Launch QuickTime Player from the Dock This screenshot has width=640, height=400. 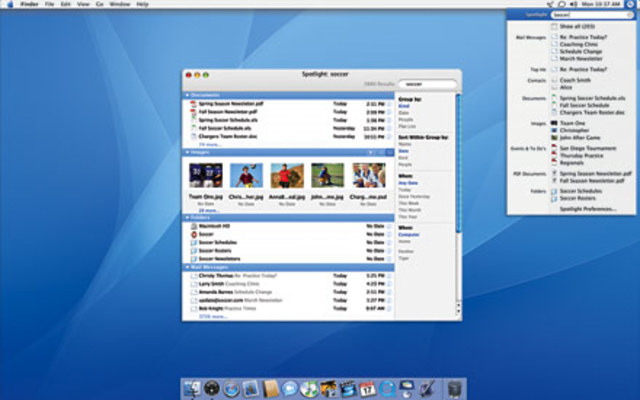pyautogui.click(x=387, y=389)
